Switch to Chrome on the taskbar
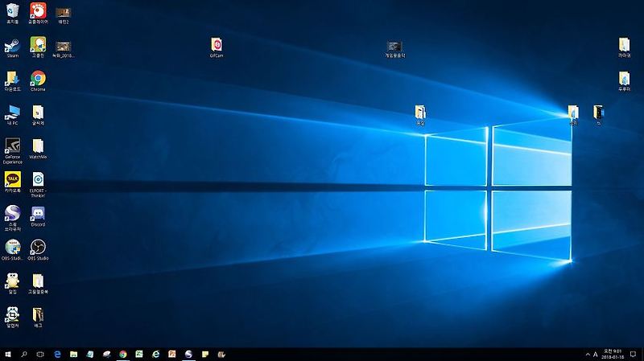 (x=123, y=354)
